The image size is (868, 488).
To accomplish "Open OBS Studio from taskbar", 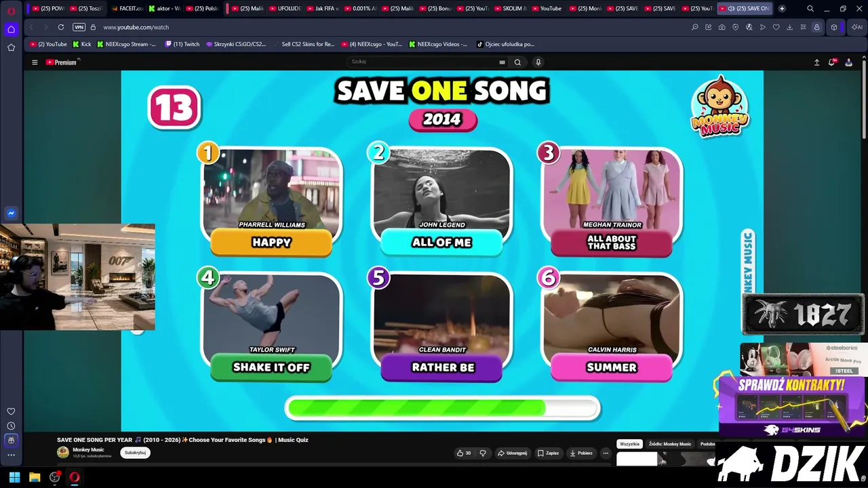I will coord(55,477).
